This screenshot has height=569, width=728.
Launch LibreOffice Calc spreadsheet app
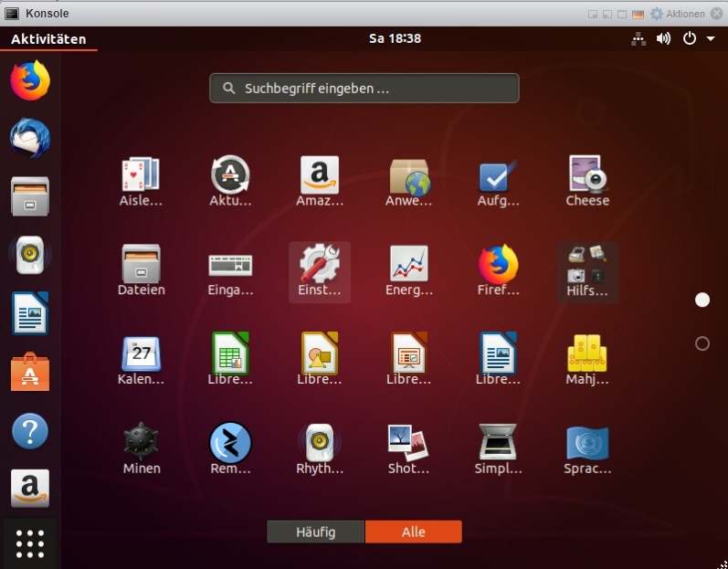(x=230, y=360)
